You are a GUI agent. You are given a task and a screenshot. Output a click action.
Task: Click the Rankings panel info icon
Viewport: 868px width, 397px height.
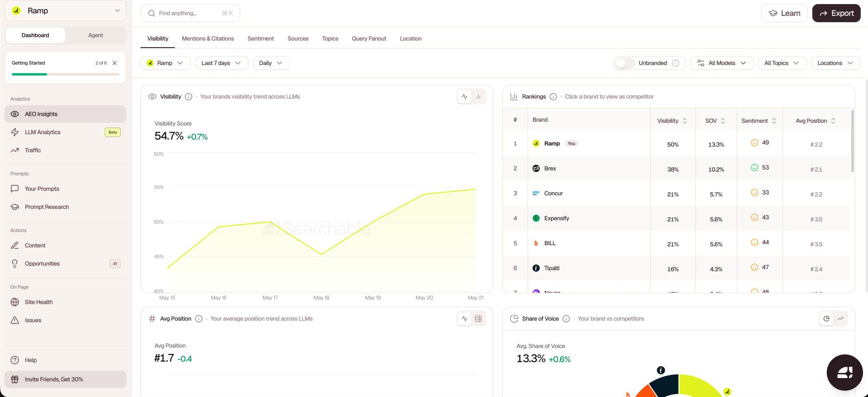(553, 97)
